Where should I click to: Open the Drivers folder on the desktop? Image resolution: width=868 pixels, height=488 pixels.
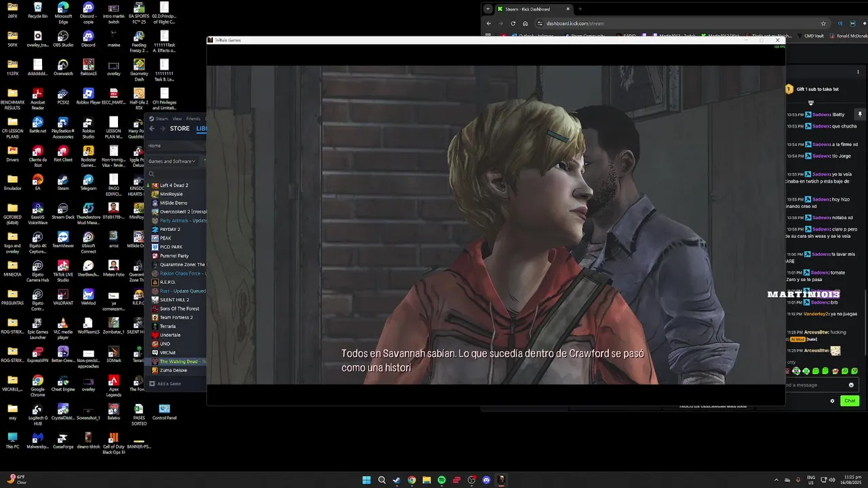tap(12, 152)
